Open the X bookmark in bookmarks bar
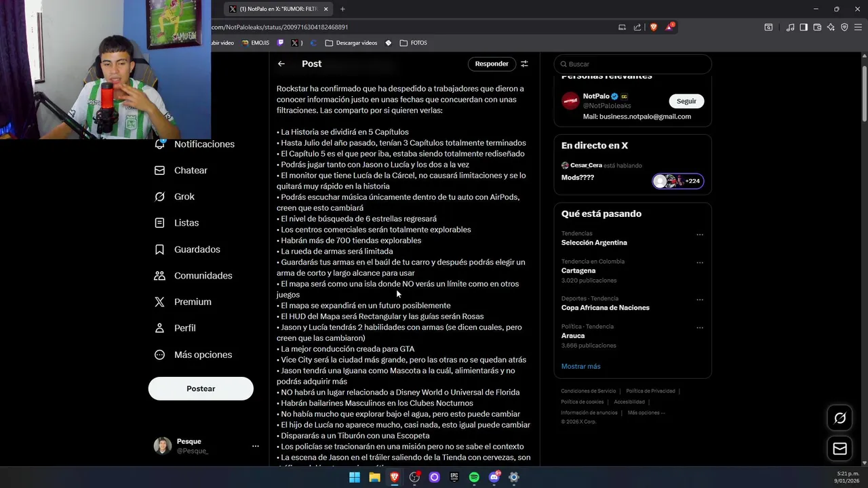This screenshot has height=488, width=868. (x=295, y=43)
